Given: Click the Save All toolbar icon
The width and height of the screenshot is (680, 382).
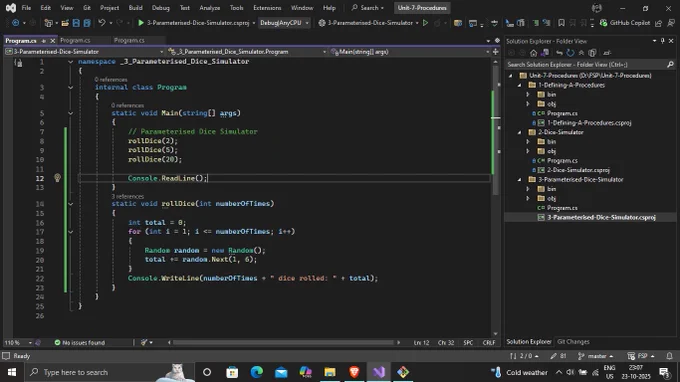Looking at the screenshot, I should (87, 23).
